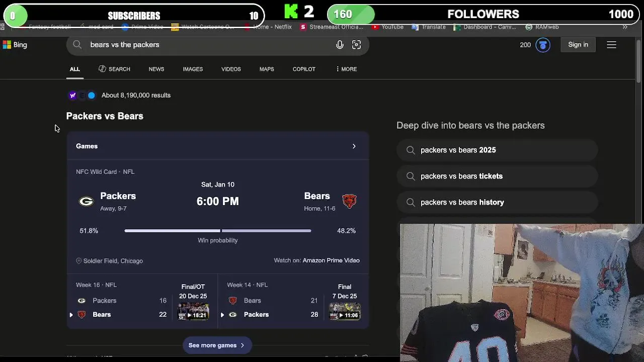The image size is (644, 362).
Task: Open the Microsoft Rewards badge icon
Action: point(542,45)
